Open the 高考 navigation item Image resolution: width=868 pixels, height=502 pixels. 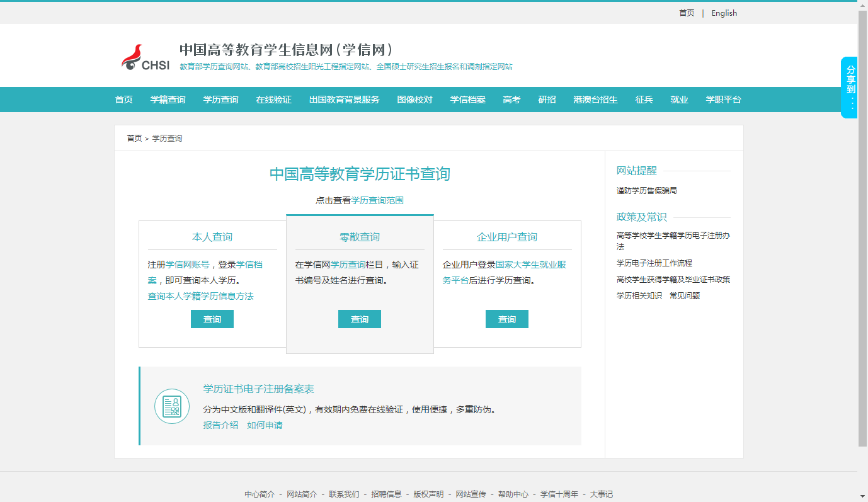pyautogui.click(x=512, y=100)
